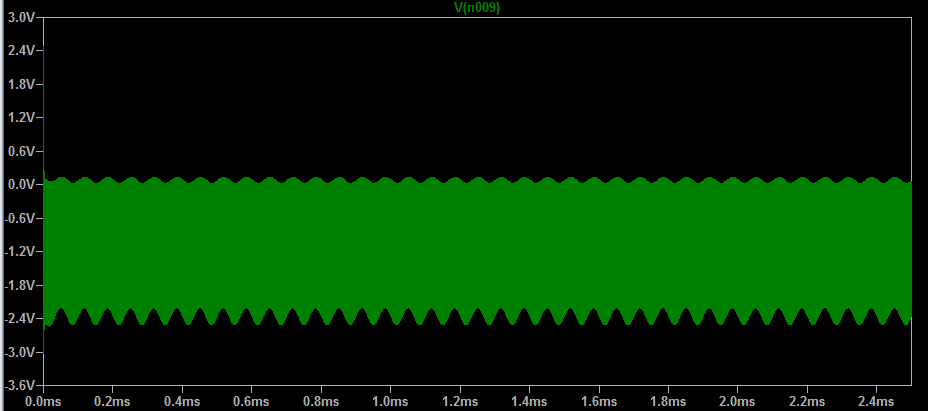Select the -2.4V y-axis tick label
The height and width of the screenshot is (411, 928).
tap(19, 318)
